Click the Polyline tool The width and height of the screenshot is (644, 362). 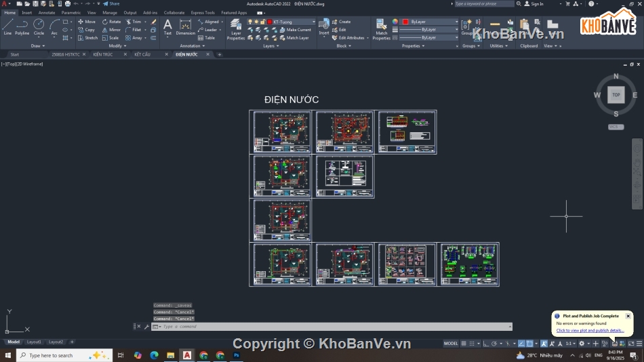22,26
